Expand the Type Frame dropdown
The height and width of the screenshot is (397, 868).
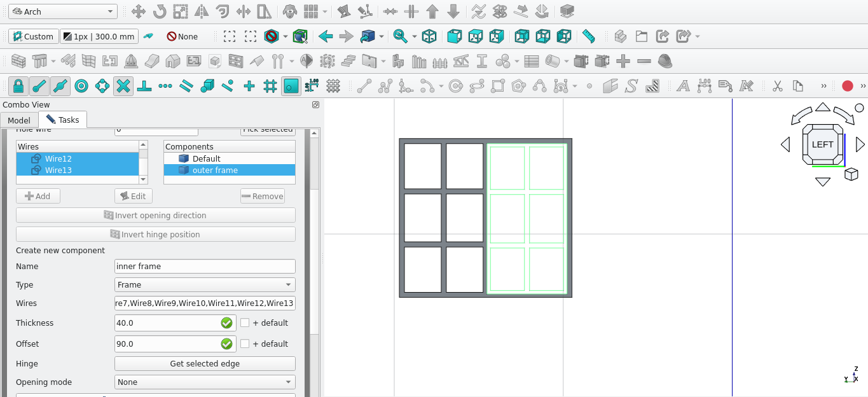coord(205,285)
